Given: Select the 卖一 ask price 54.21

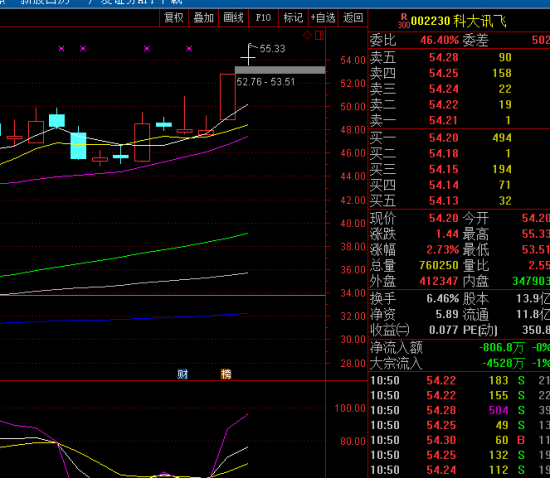Looking at the screenshot, I should (x=443, y=120).
